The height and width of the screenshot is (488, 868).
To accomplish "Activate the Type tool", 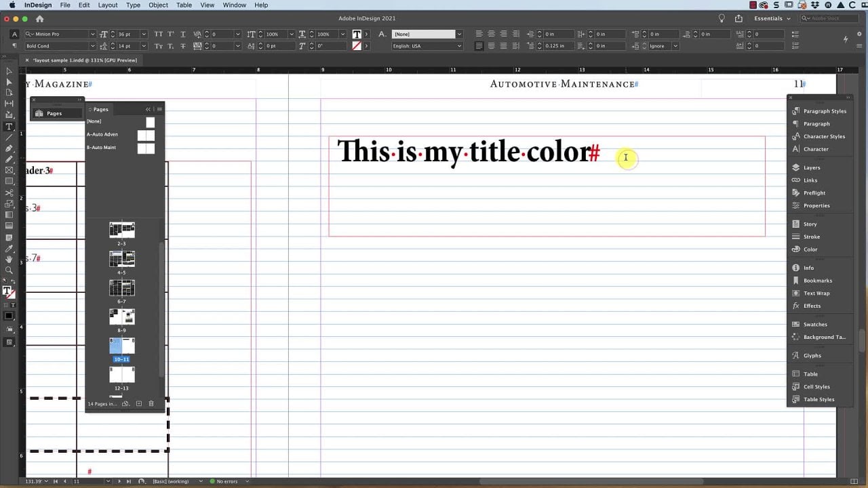I will pos(9,127).
